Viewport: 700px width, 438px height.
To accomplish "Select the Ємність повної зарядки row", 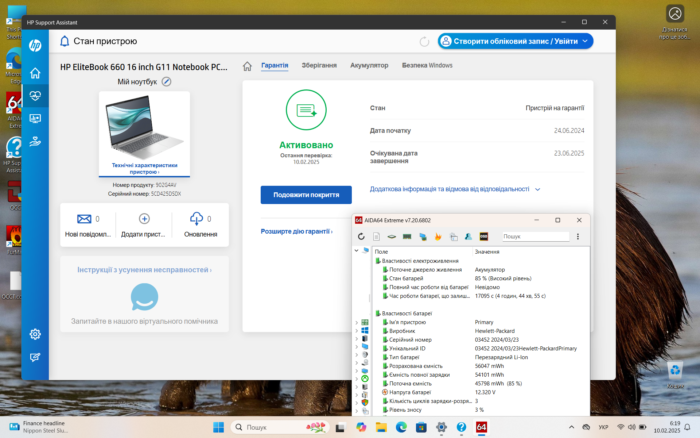I will pos(481,375).
